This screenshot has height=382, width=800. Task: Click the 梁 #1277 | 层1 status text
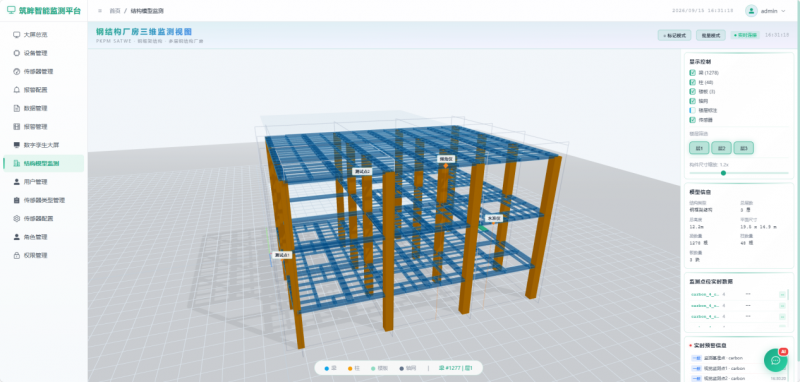coord(456,368)
